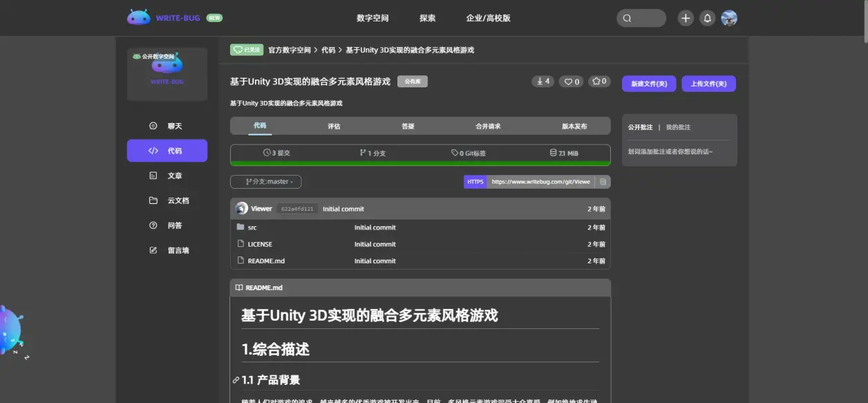Select the 公开批注 tab

tap(640, 127)
